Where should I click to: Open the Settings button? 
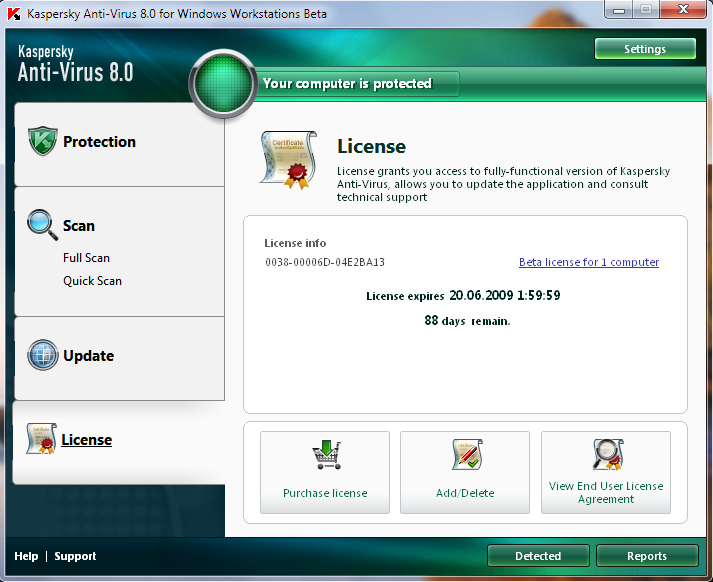tap(645, 49)
